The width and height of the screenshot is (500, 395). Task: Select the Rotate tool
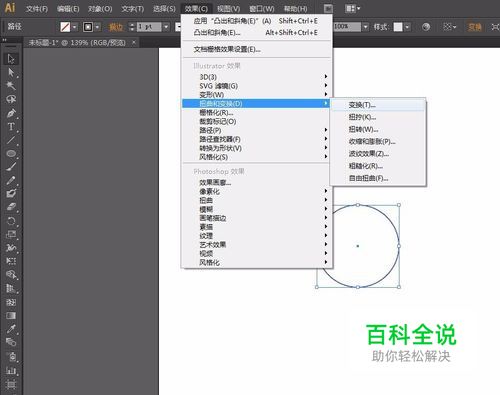coord(11,221)
